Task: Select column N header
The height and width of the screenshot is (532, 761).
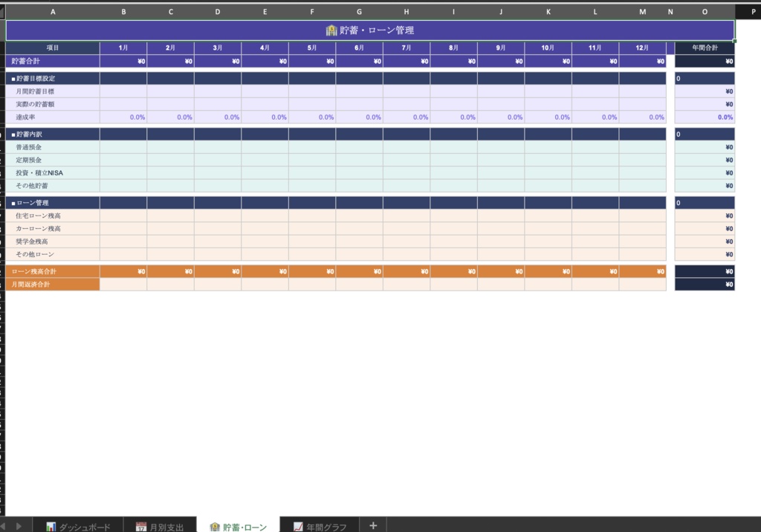Action: tap(670, 12)
